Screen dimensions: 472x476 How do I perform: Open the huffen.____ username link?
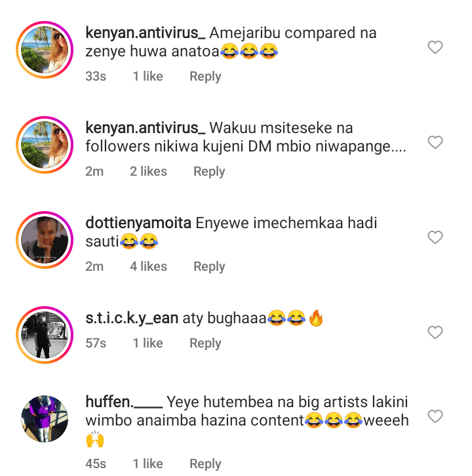coord(124,401)
